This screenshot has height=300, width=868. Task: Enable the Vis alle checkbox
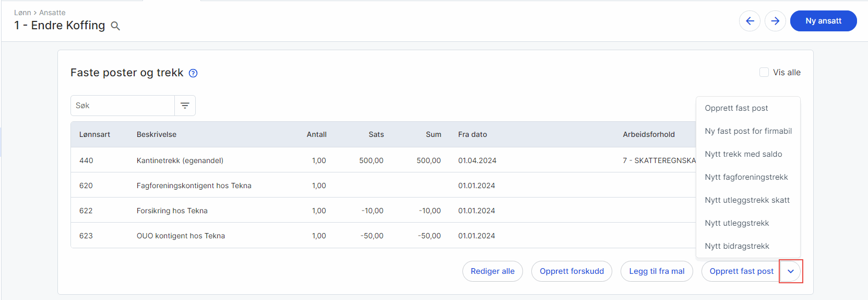tap(764, 72)
